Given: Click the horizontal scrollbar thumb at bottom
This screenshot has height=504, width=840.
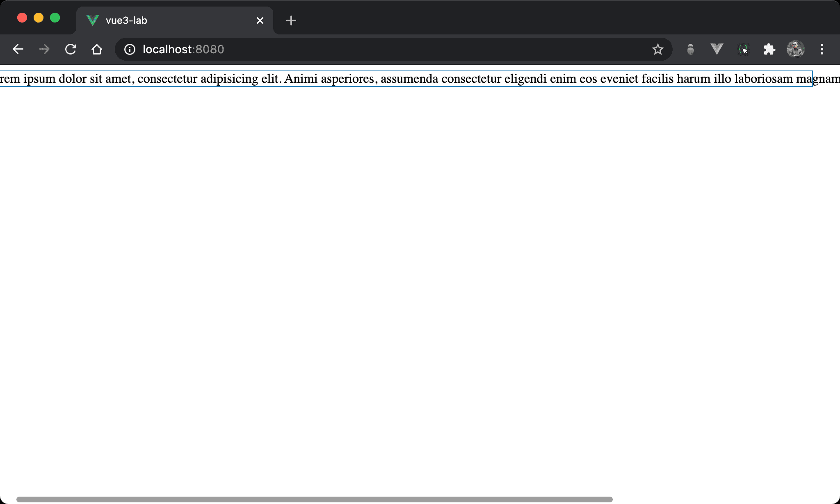Looking at the screenshot, I should click(x=314, y=499).
